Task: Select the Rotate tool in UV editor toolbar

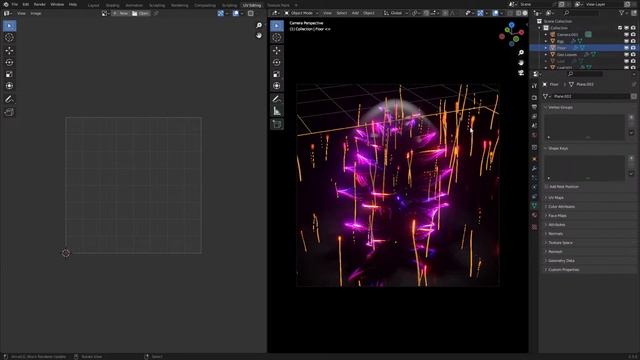Action: (9, 62)
